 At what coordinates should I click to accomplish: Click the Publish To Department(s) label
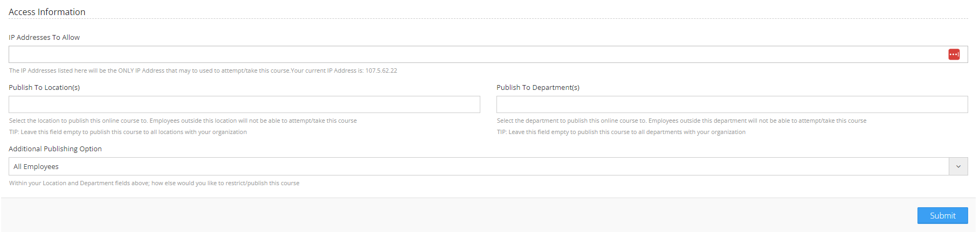click(x=537, y=87)
